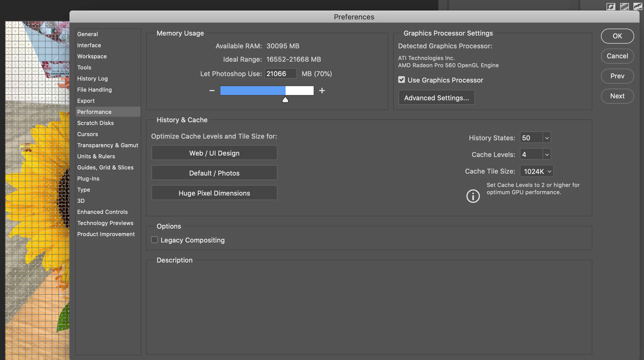This screenshot has height=360, width=644.
Task: Click the History States value field
Action: (531, 138)
